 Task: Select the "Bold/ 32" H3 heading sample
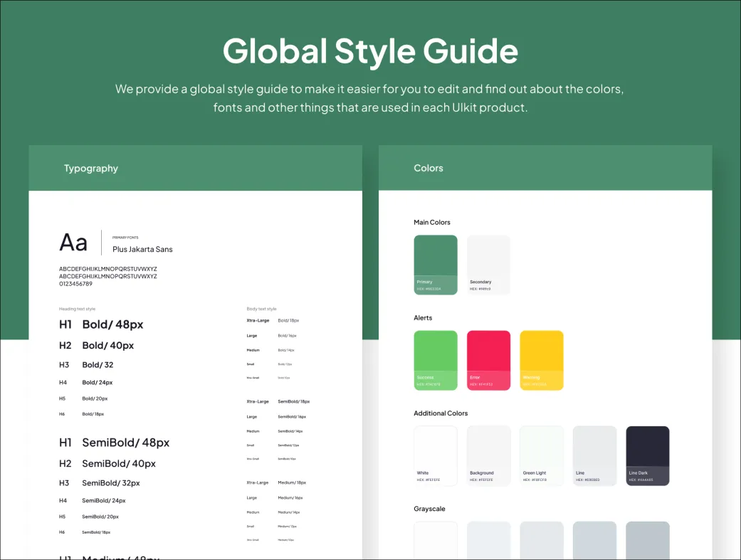98,365
